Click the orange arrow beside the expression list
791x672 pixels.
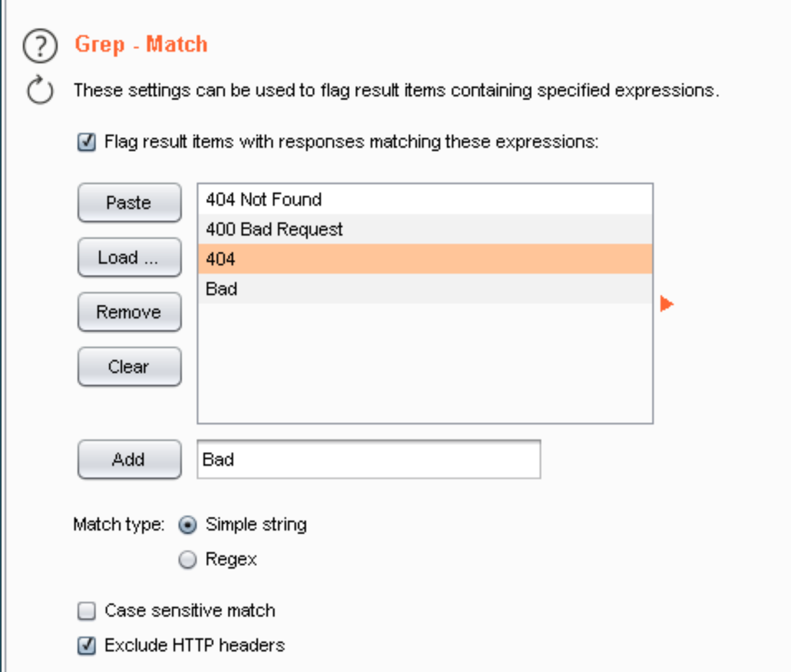[666, 304]
